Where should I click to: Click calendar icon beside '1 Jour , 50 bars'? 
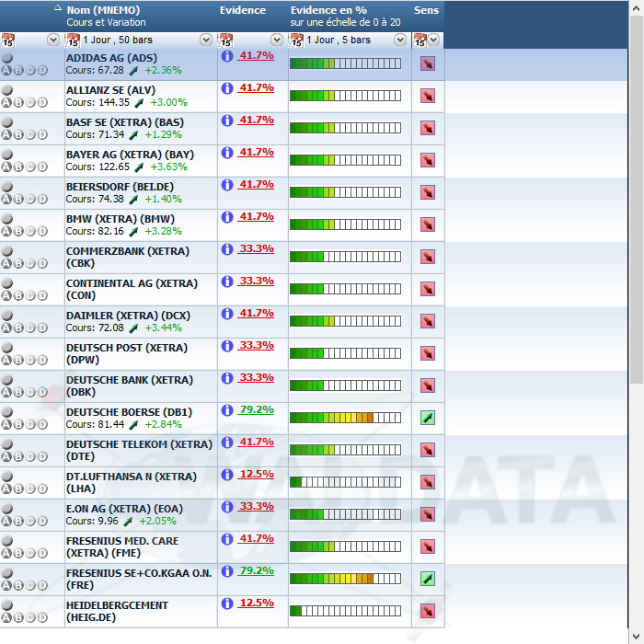tap(73, 40)
